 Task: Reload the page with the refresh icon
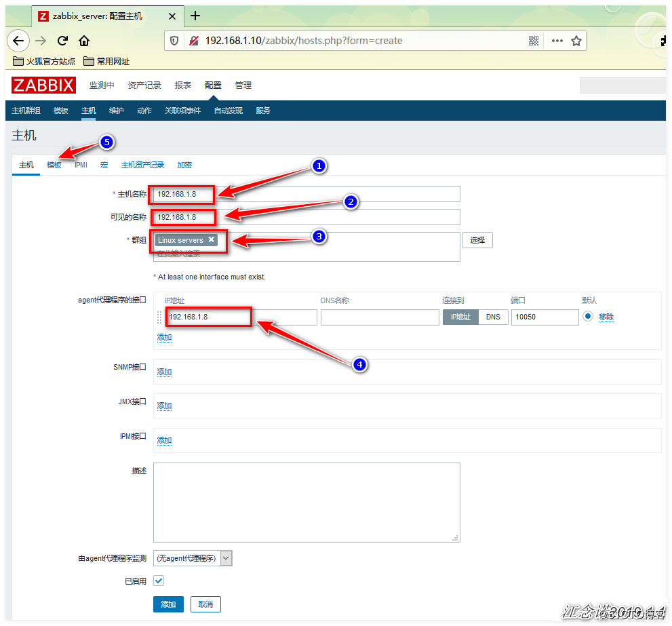pyautogui.click(x=62, y=41)
